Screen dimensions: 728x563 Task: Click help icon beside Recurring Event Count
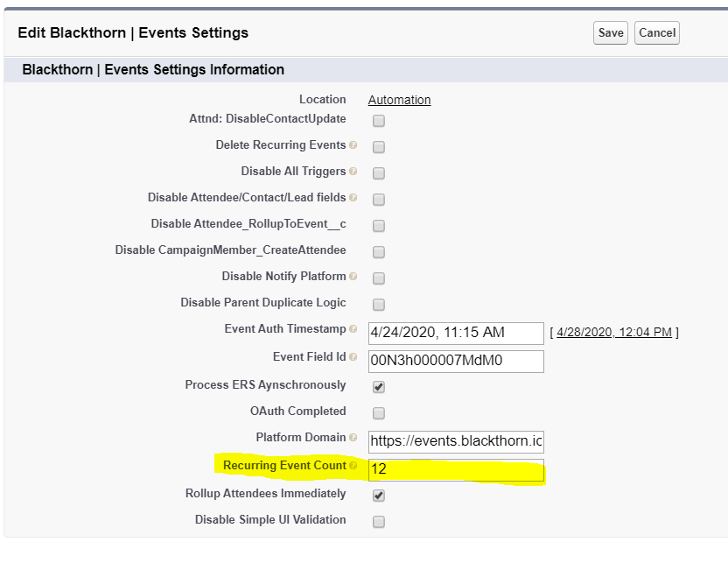point(353,466)
